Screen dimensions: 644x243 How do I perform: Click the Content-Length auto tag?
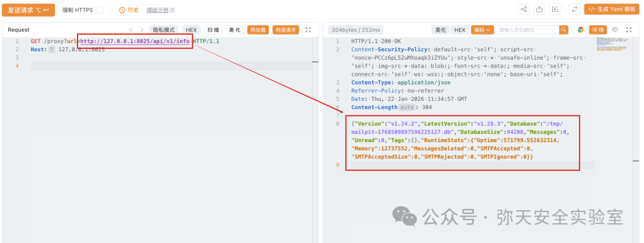click(x=406, y=107)
